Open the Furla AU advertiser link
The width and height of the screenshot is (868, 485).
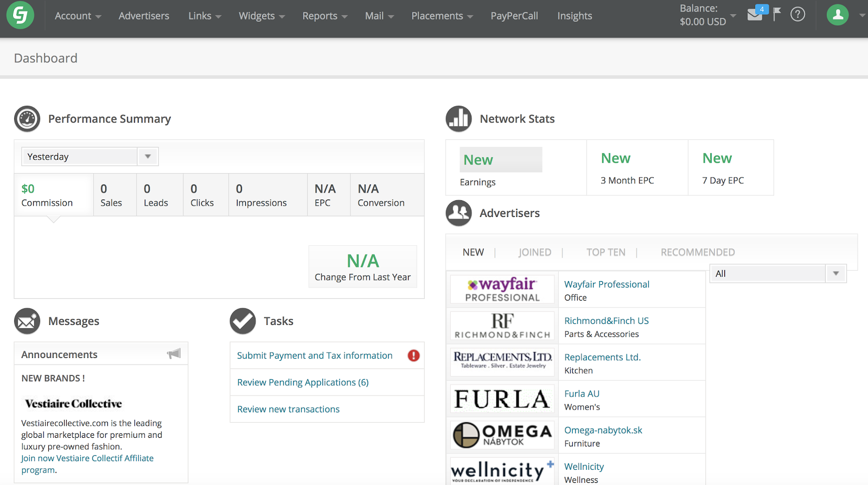[582, 393]
